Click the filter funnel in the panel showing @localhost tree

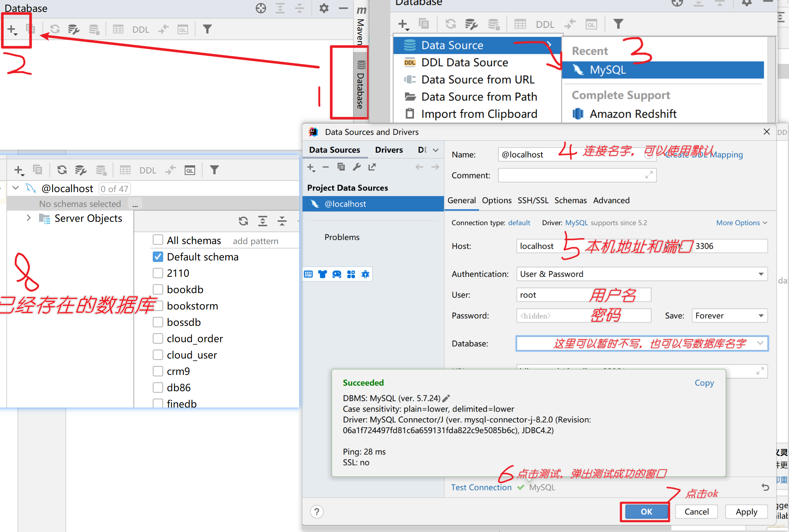click(x=214, y=170)
